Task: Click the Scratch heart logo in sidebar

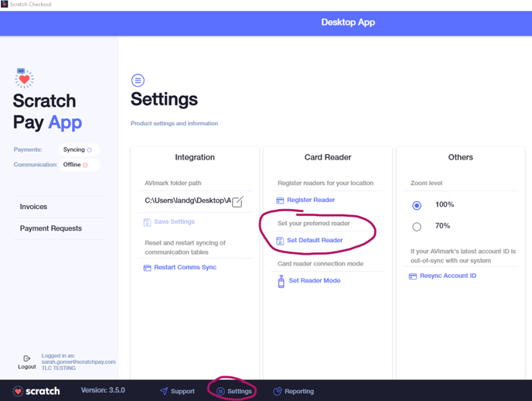Action: click(24, 78)
